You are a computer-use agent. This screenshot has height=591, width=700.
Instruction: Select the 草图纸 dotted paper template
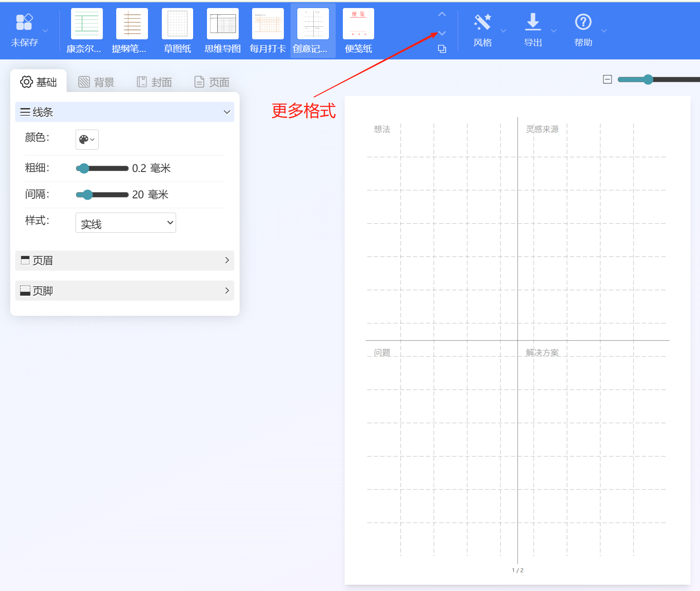(x=177, y=24)
